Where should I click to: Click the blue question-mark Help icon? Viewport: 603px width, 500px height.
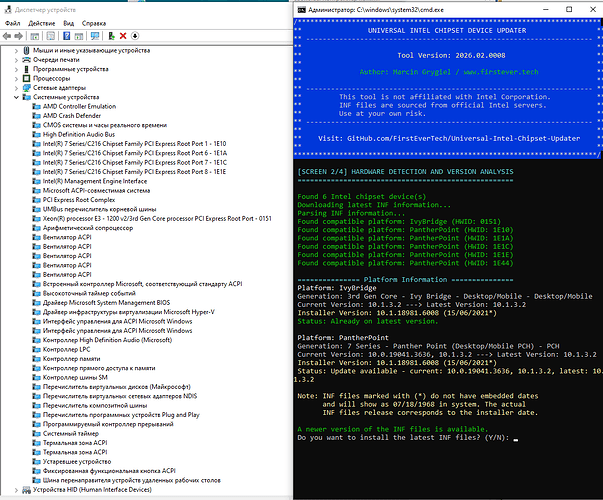tap(67, 36)
